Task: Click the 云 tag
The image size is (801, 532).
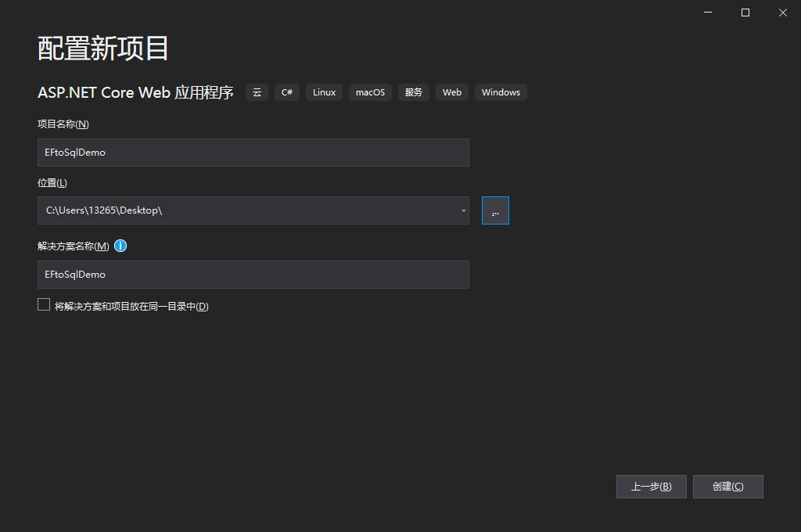Action: [257, 92]
